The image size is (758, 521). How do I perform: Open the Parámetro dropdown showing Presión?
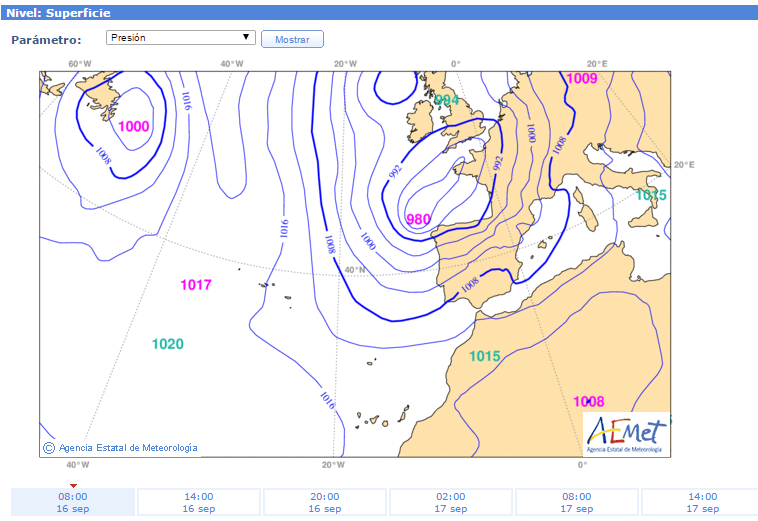click(x=181, y=38)
